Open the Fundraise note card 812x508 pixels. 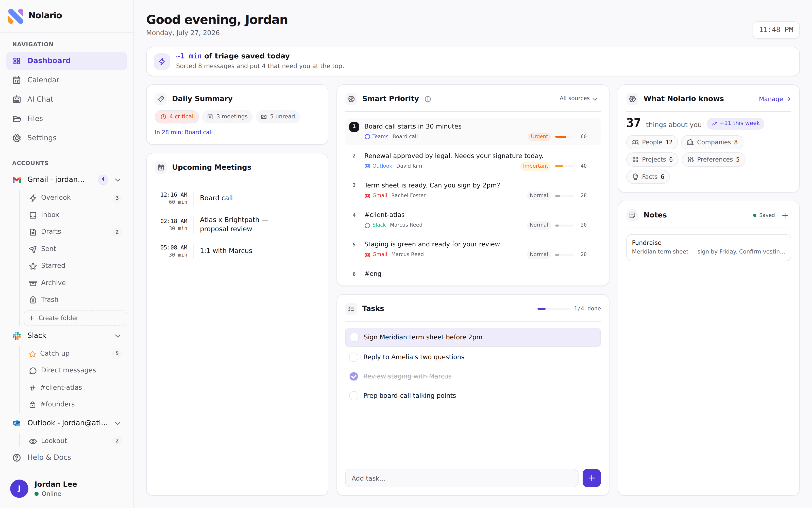point(708,248)
